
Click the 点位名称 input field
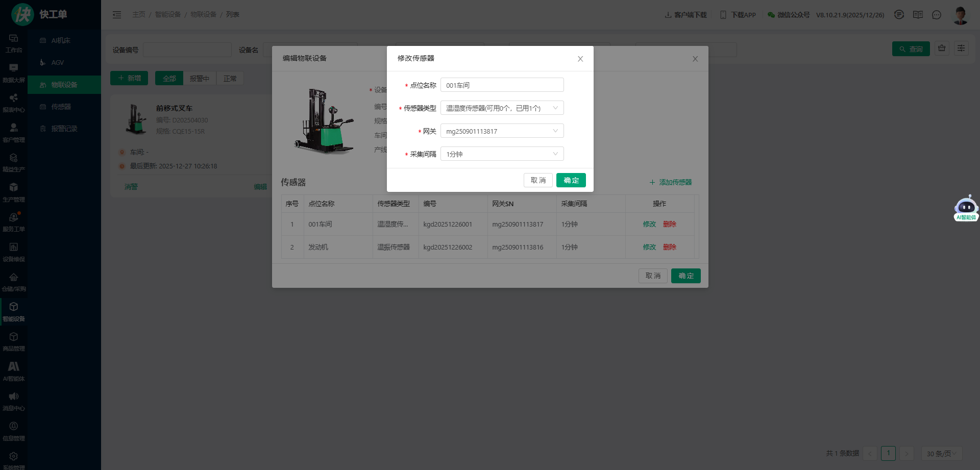pyautogui.click(x=502, y=85)
